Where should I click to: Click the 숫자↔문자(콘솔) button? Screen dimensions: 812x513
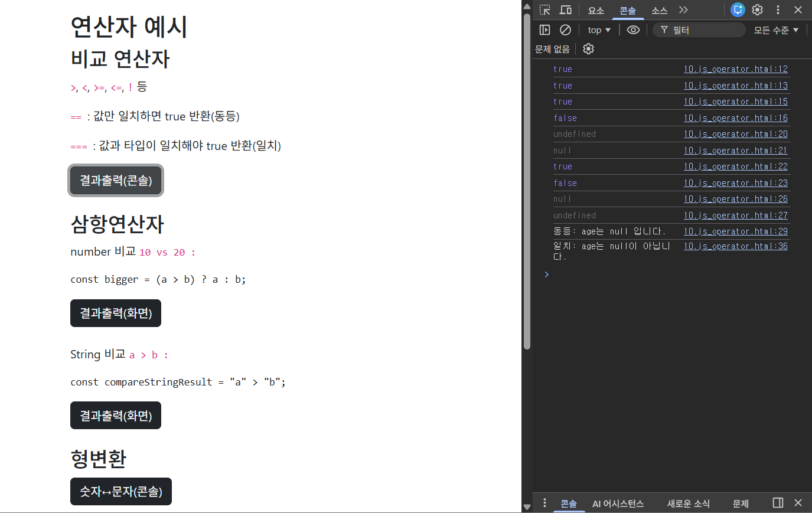click(x=121, y=492)
